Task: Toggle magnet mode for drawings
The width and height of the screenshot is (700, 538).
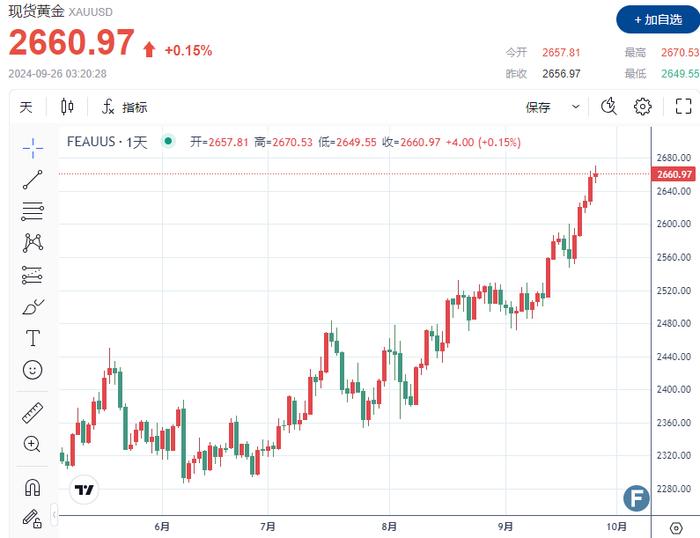Action: (x=32, y=487)
